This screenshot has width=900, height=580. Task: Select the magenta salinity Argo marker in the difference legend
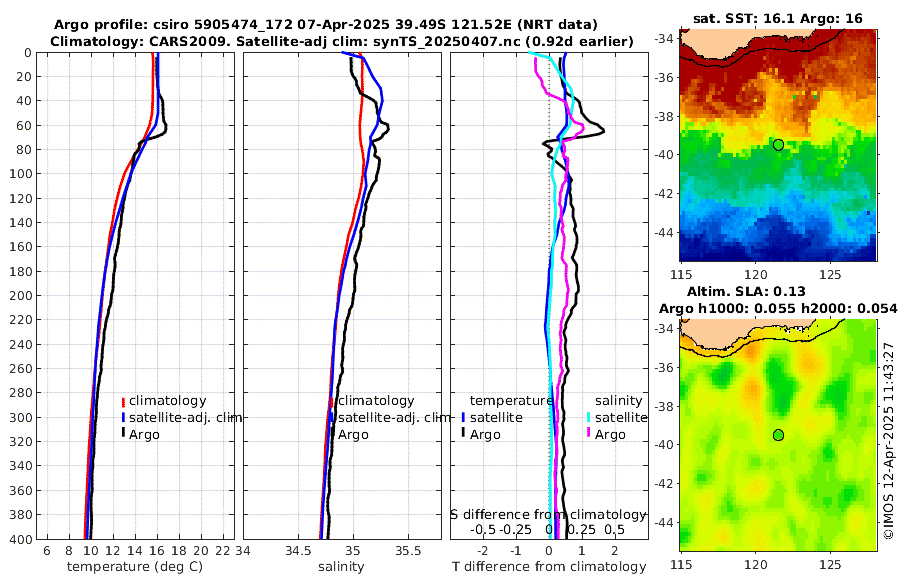tap(589, 434)
